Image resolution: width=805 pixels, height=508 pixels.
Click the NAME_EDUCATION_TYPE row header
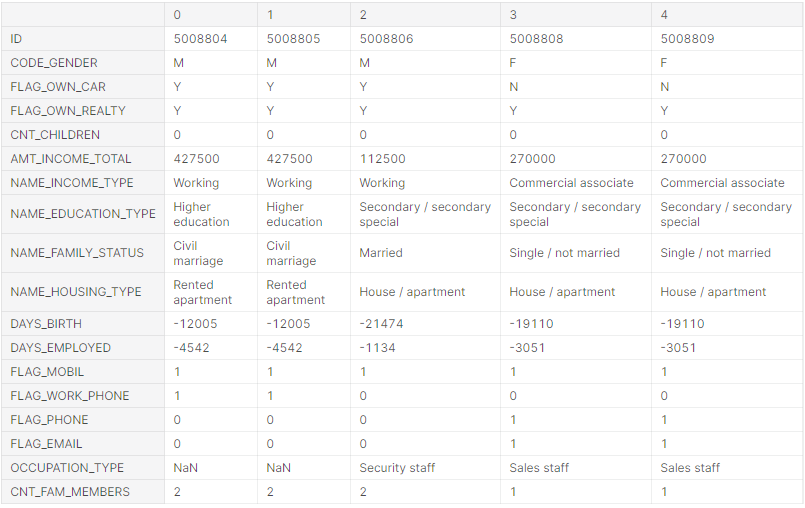[83, 214]
